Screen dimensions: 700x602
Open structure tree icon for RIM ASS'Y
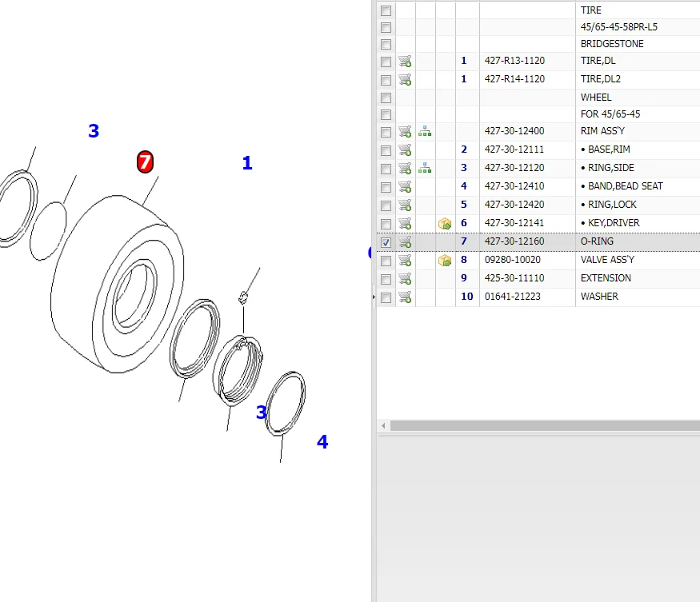pyautogui.click(x=425, y=131)
